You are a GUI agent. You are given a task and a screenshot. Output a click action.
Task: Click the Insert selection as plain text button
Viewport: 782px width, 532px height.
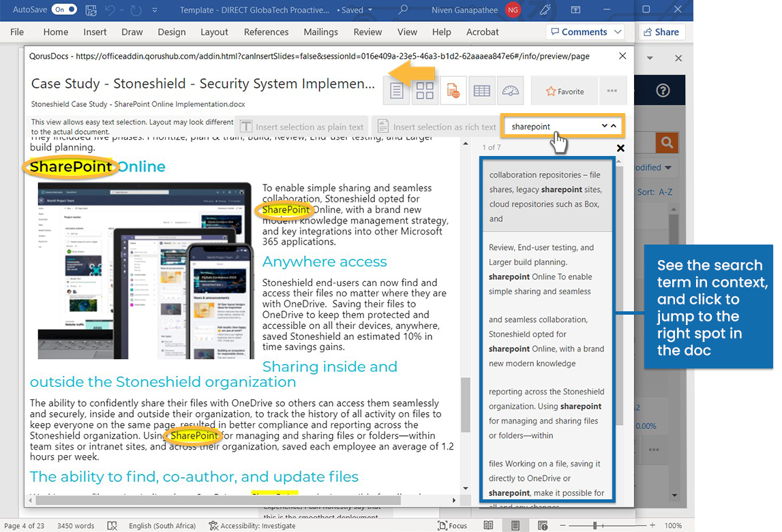tap(302, 126)
